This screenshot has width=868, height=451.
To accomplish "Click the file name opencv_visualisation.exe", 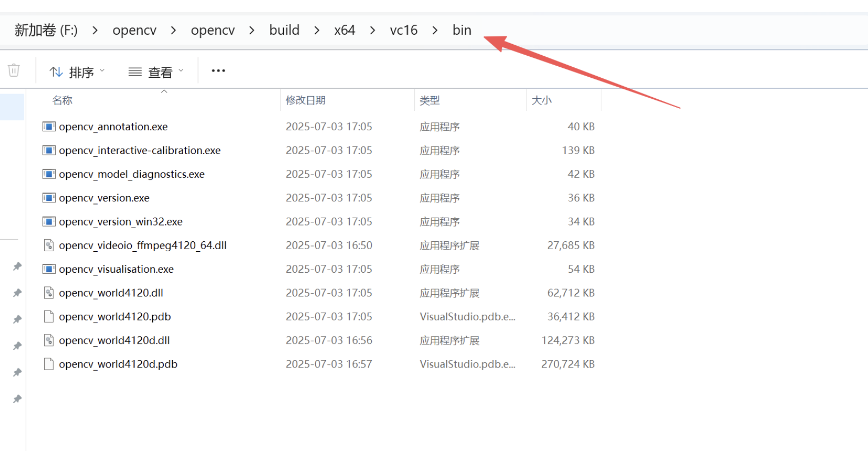I will coord(117,269).
